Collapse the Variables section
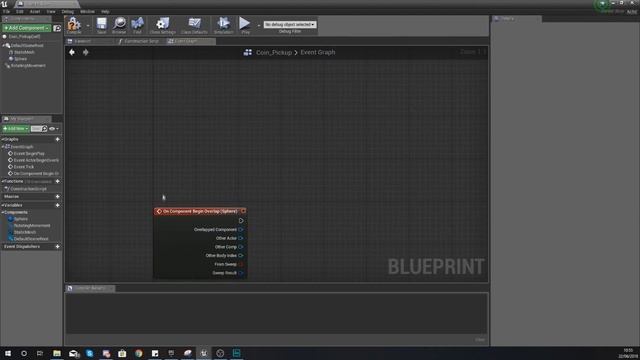 tap(2, 205)
